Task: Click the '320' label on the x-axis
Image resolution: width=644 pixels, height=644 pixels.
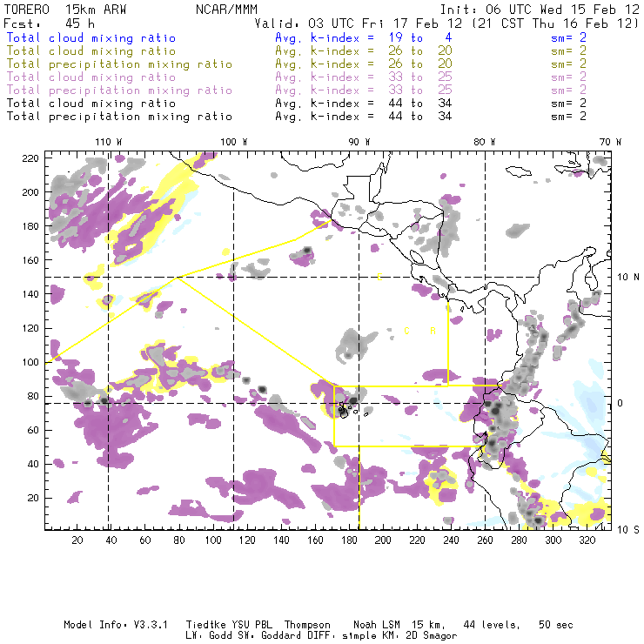Action: [x=587, y=540]
